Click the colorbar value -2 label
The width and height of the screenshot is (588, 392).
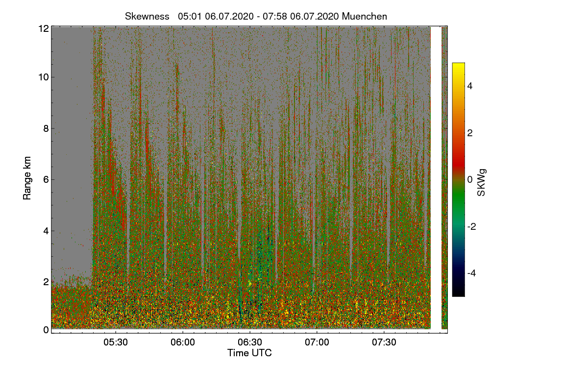[x=470, y=227]
